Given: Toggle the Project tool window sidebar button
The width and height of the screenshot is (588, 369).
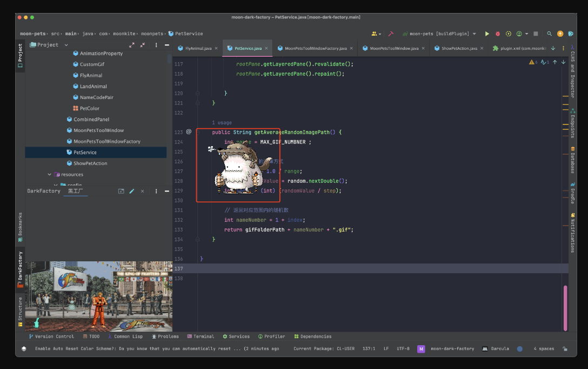Looking at the screenshot, I should click(20, 55).
